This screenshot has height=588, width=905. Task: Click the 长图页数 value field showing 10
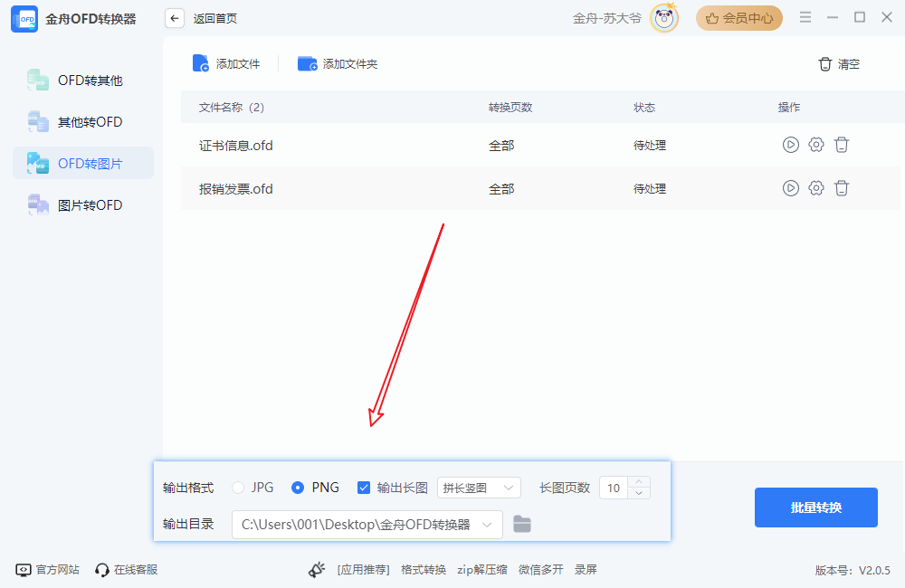point(614,488)
